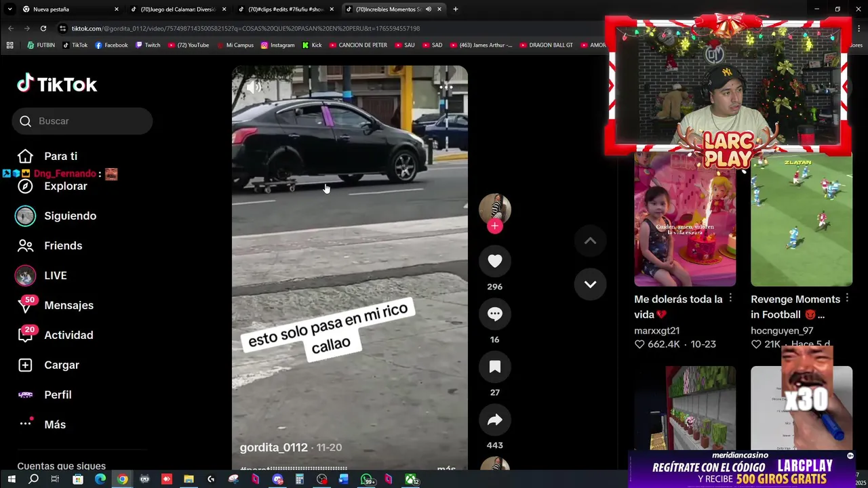Switch to the #clips #edits tab
Screen dimensions: 868x488
285,9
